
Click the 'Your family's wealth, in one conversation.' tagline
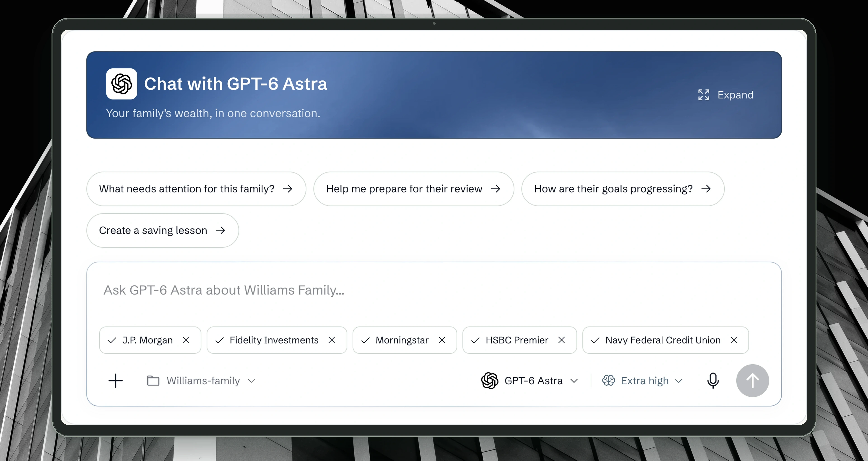point(213,114)
